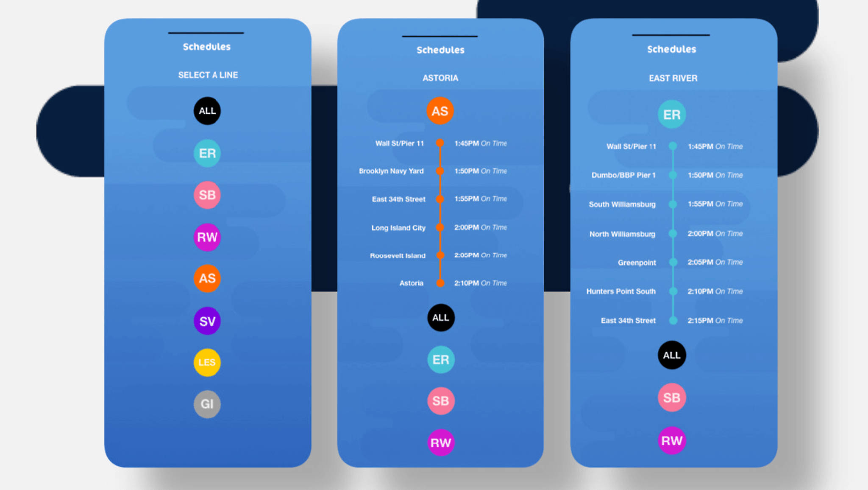Select the RW line icon
The image size is (868, 490).
pos(207,237)
